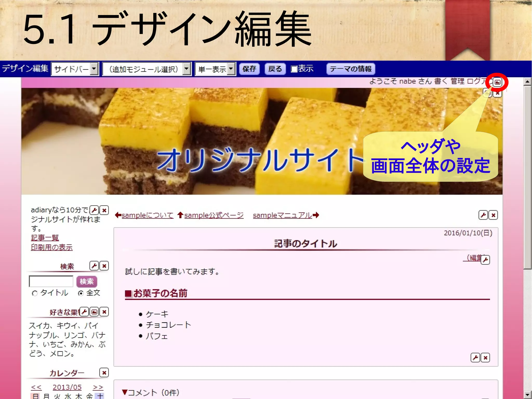Click the 保存 save button

[249, 69]
